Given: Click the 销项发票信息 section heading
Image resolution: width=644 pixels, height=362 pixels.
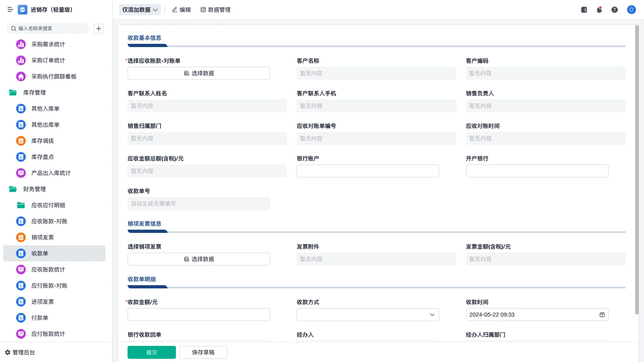Looking at the screenshot, I should pos(144,224).
